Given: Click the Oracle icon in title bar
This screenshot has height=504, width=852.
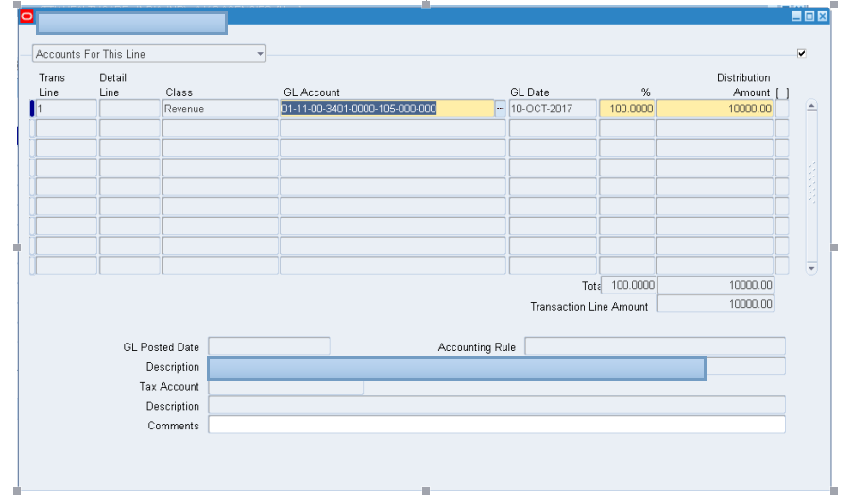Looking at the screenshot, I should [26, 16].
